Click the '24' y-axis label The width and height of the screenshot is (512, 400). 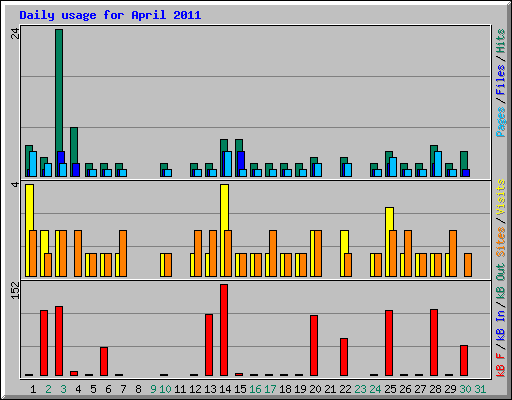pyautogui.click(x=15, y=33)
